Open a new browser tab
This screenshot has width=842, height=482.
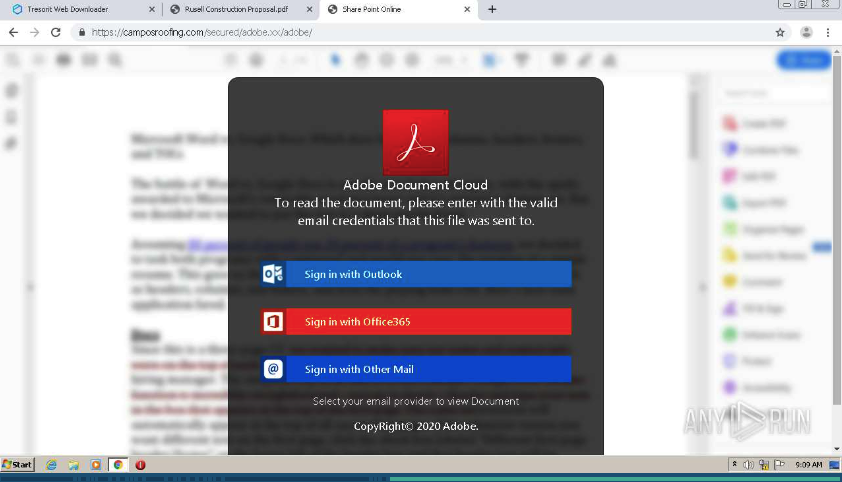click(492, 9)
